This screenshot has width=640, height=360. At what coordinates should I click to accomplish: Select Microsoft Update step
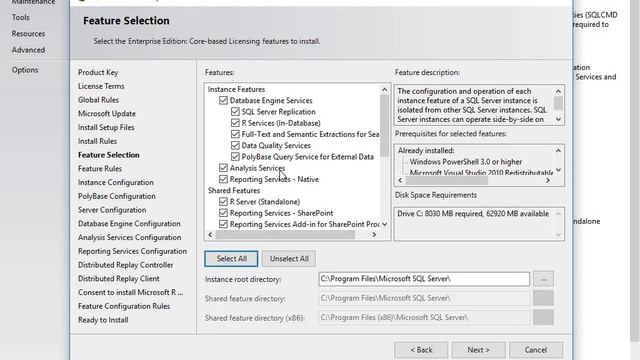[x=107, y=114]
